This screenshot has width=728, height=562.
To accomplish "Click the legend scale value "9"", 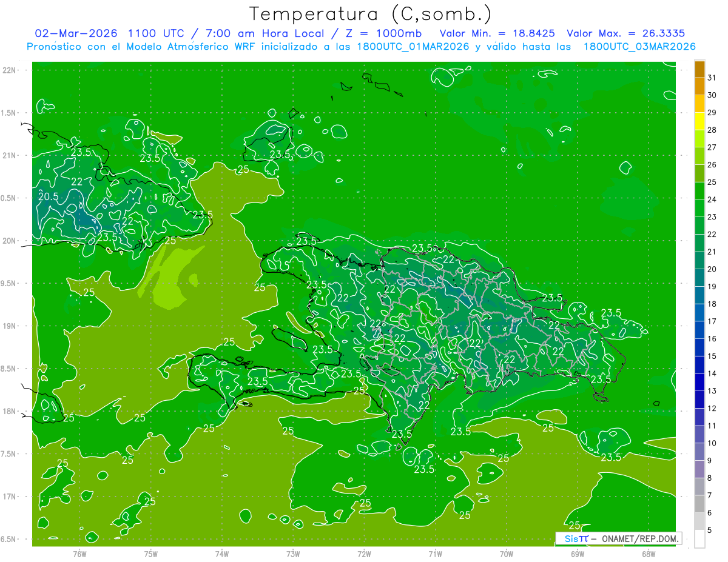I will (710, 461).
